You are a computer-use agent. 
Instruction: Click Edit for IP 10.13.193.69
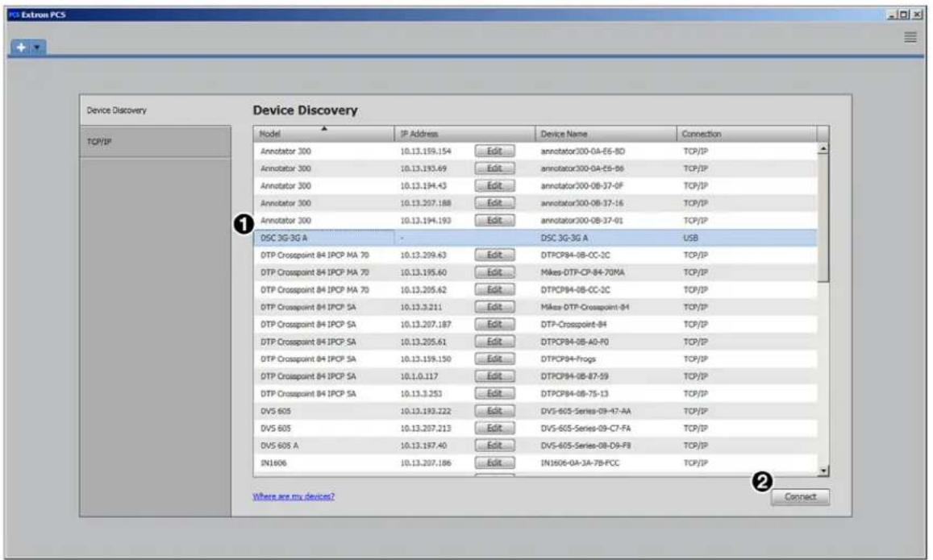[494, 168]
